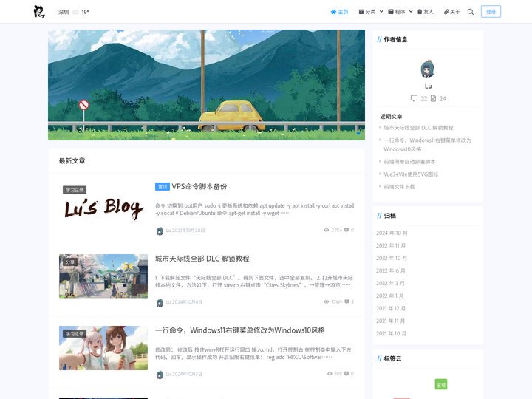Image resolution: width=532 pixels, height=399 pixels.
Task: Open recent post 前端简单自动部署脚本
Action: click(409, 162)
